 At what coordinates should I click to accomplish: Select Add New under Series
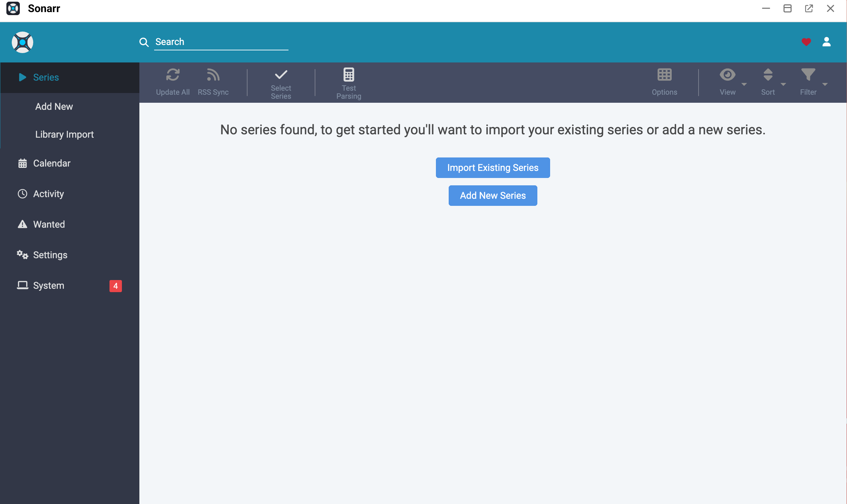coord(54,106)
